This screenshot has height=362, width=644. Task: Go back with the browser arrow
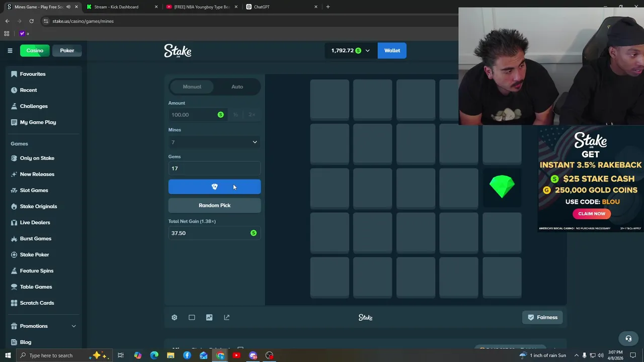point(7,21)
